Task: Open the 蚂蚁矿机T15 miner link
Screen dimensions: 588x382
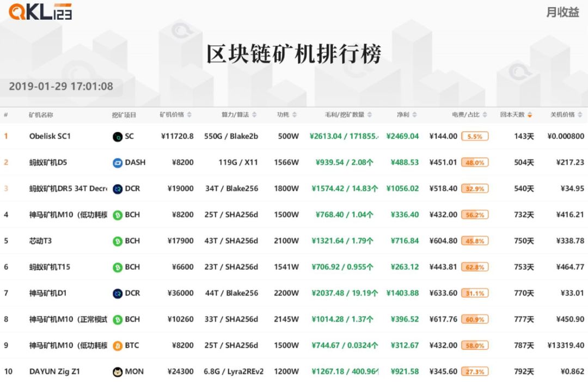Action: coord(50,267)
